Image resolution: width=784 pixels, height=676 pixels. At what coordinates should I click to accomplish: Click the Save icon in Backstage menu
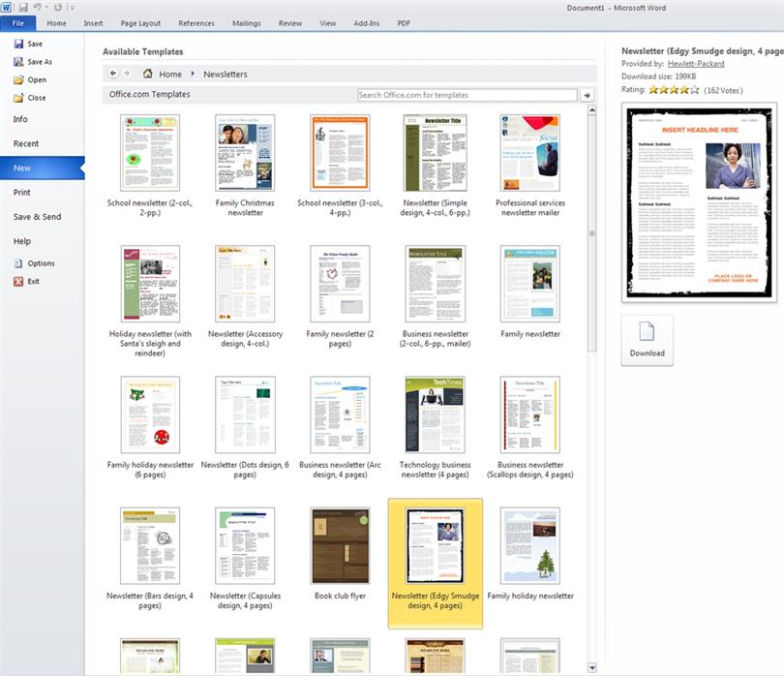point(18,44)
